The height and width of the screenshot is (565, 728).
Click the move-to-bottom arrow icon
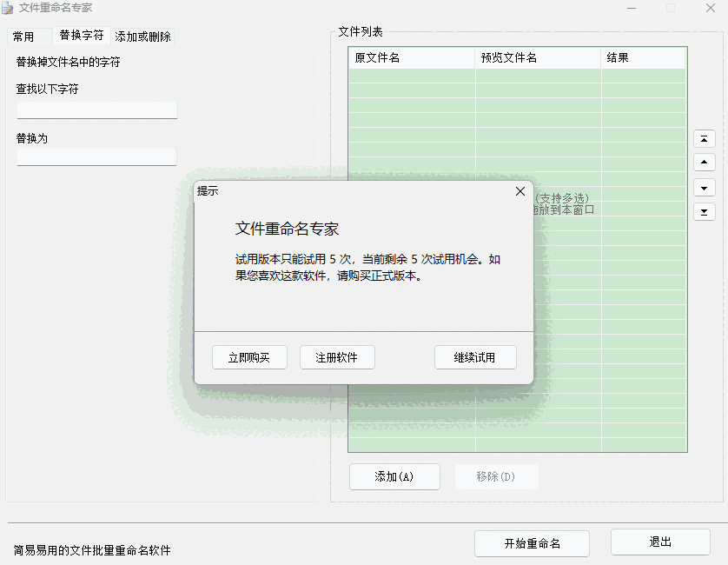pos(704,212)
